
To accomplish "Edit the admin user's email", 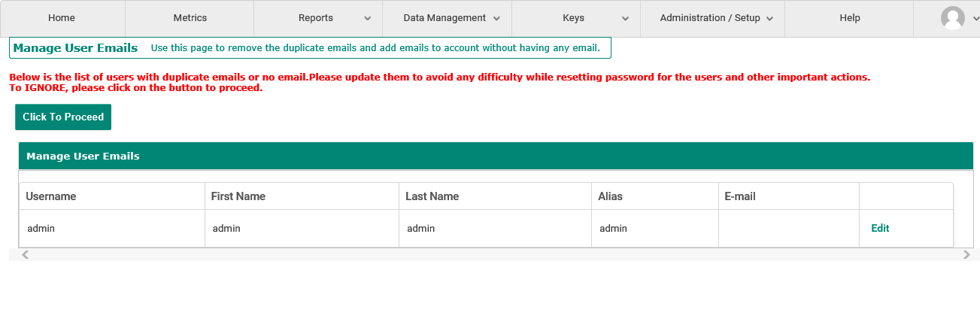I will click(x=880, y=228).
